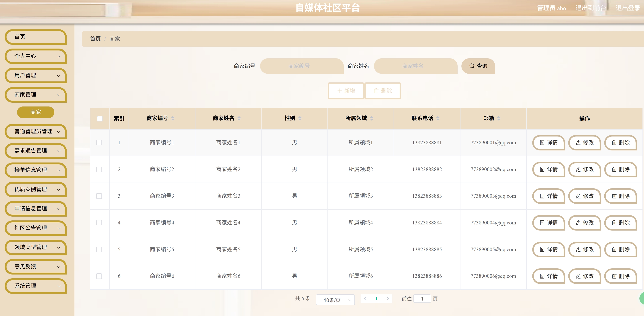Check the row for 商家编号5
The width and height of the screenshot is (644, 316).
point(99,249)
